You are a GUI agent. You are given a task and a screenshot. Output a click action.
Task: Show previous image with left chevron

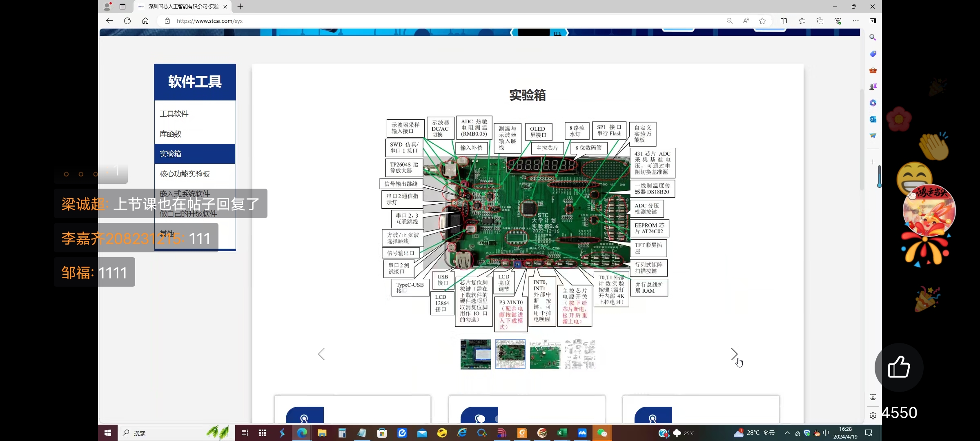321,354
